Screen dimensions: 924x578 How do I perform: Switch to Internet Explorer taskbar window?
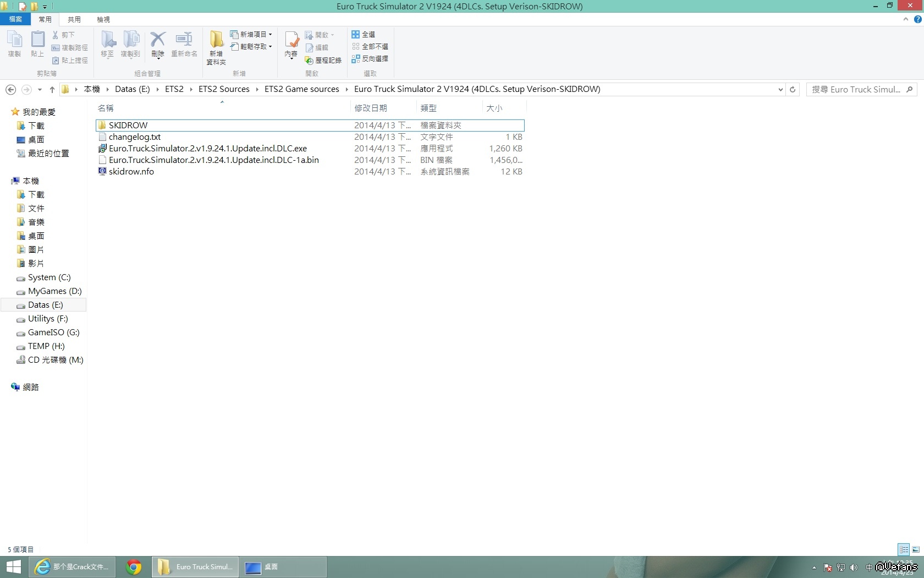pyautogui.click(x=72, y=567)
